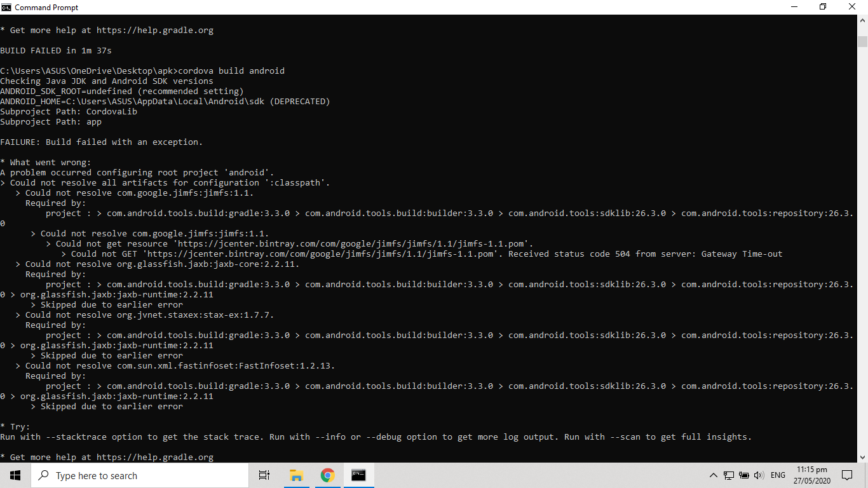Click the last 'Skipped due to earlier error' line
The width and height of the screenshot is (868, 488).
(107, 406)
